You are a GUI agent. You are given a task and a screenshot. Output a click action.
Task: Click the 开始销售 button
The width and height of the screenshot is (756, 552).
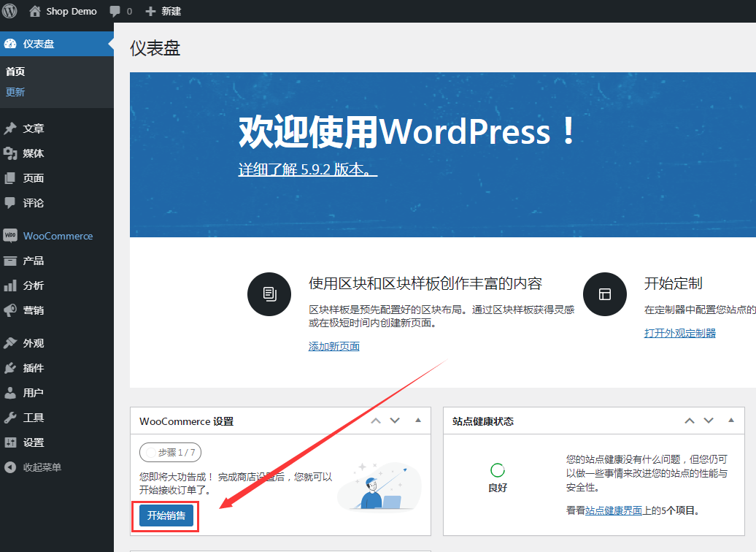click(166, 515)
